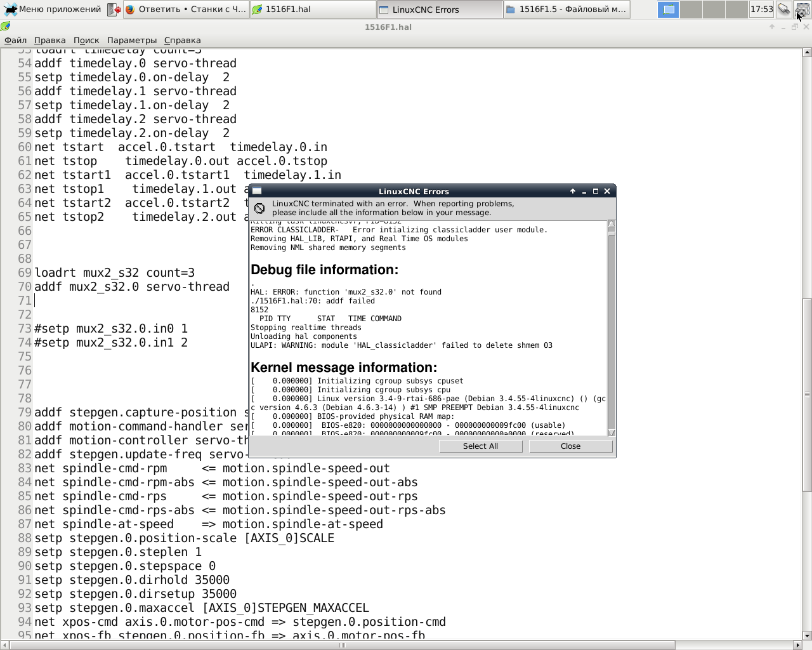Open the Меню приложений applications menu
Viewport: 812px width, 650px height.
tap(52, 10)
